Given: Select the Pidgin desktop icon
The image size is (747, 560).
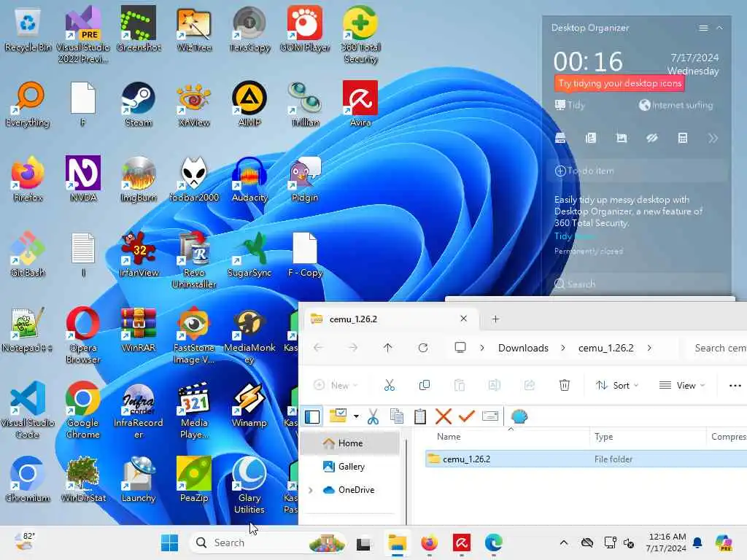Looking at the screenshot, I should pos(305,179).
